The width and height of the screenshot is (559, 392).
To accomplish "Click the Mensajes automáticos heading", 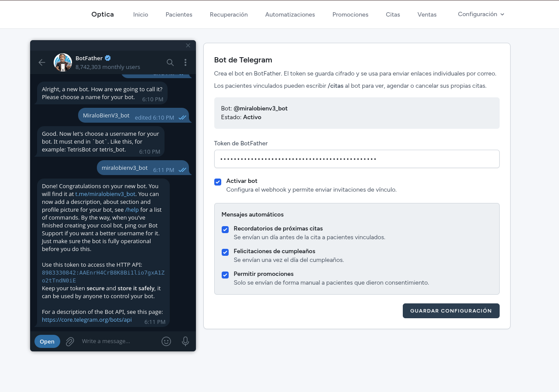I will point(253,214).
